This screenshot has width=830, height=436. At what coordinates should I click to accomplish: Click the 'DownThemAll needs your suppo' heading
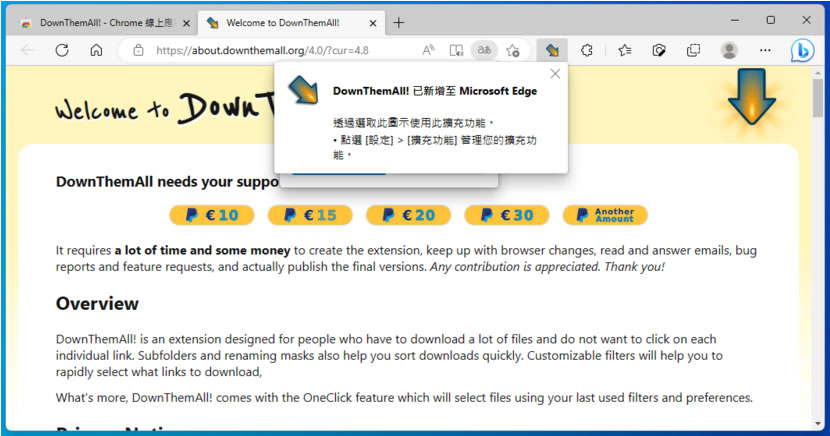click(x=167, y=181)
